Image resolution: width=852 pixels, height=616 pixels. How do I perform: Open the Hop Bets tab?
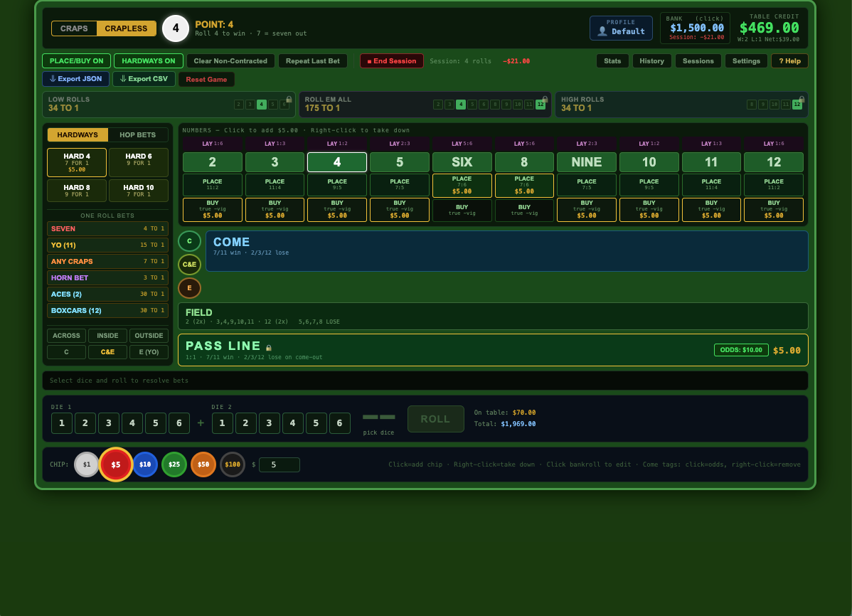[137, 135]
